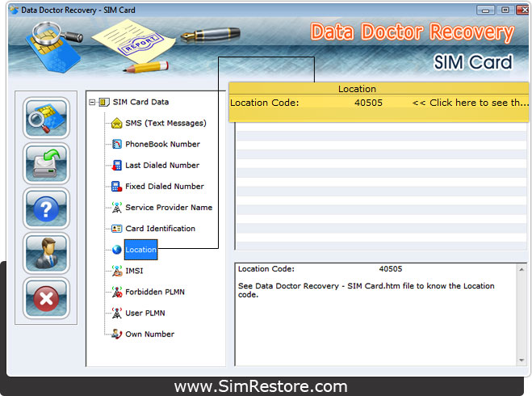Image resolution: width=532 pixels, height=396 pixels.
Task: Click the Save recovered data drive button
Action: coord(46,163)
